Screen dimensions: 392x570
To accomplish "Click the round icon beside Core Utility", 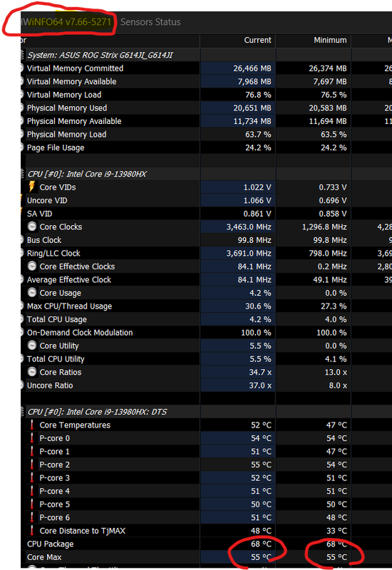I will (x=32, y=346).
